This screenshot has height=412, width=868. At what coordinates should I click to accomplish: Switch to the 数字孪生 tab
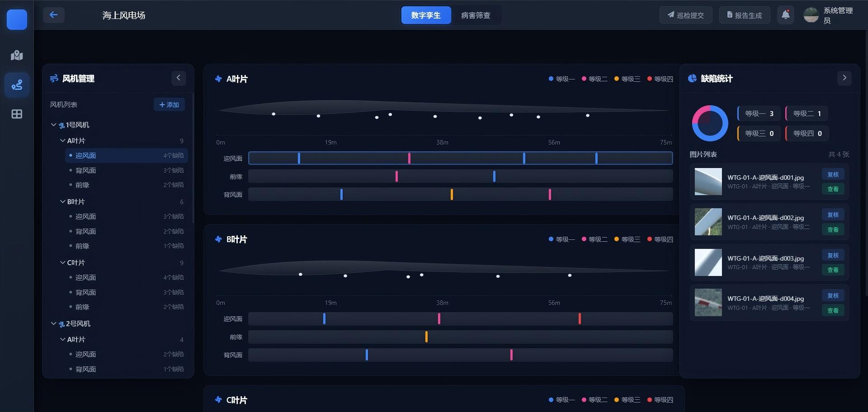click(426, 15)
